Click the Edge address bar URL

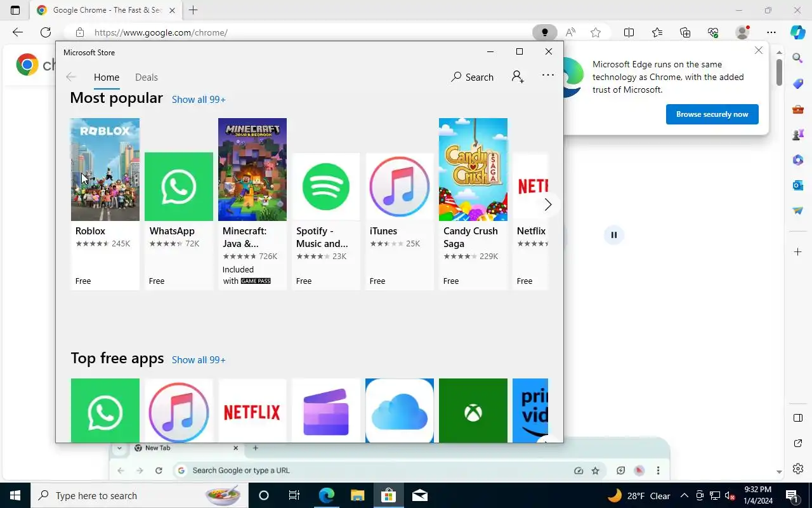(x=161, y=32)
